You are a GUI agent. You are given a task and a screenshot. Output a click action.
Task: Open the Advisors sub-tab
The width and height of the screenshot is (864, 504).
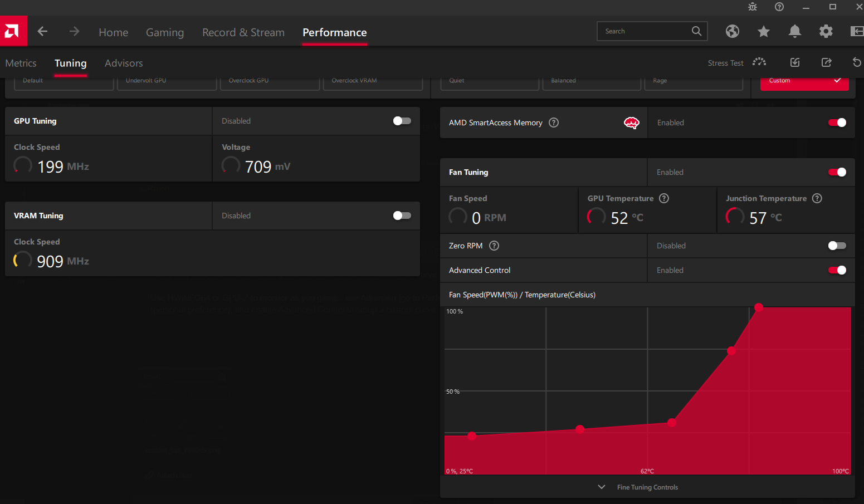124,63
